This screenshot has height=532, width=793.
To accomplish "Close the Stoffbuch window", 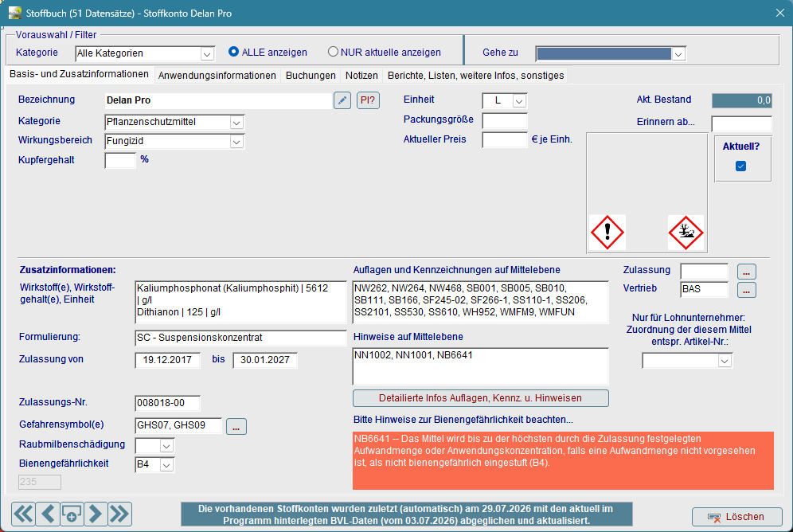I will 779,14.
